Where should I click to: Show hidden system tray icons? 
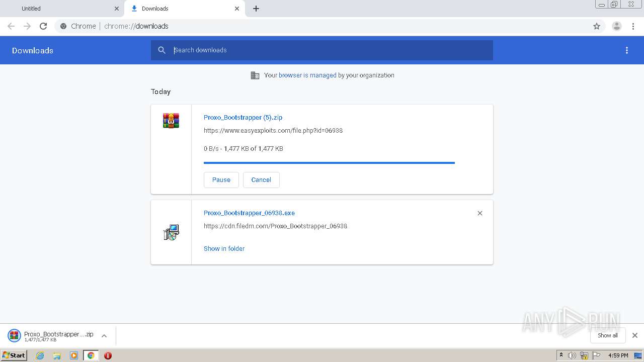[x=561, y=355]
